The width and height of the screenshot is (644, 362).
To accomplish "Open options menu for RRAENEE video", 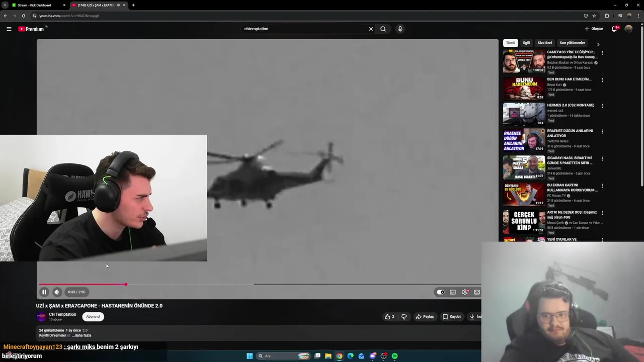I will pos(602,132).
